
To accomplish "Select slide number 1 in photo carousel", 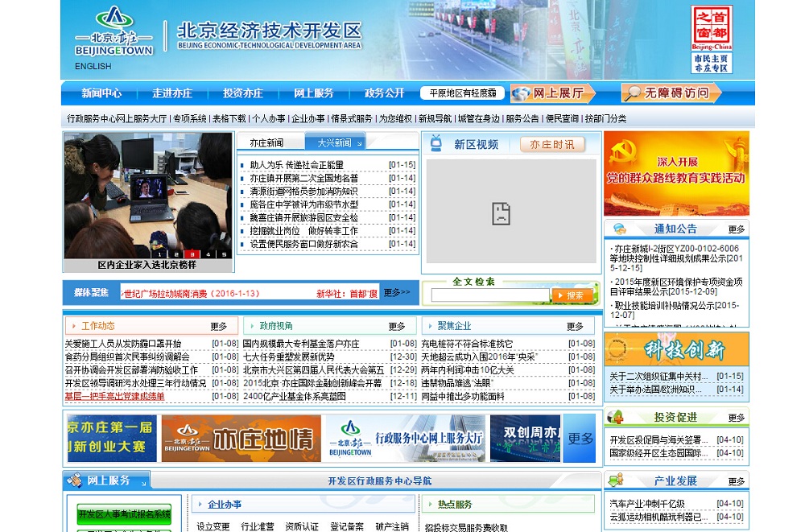I will pos(159,254).
